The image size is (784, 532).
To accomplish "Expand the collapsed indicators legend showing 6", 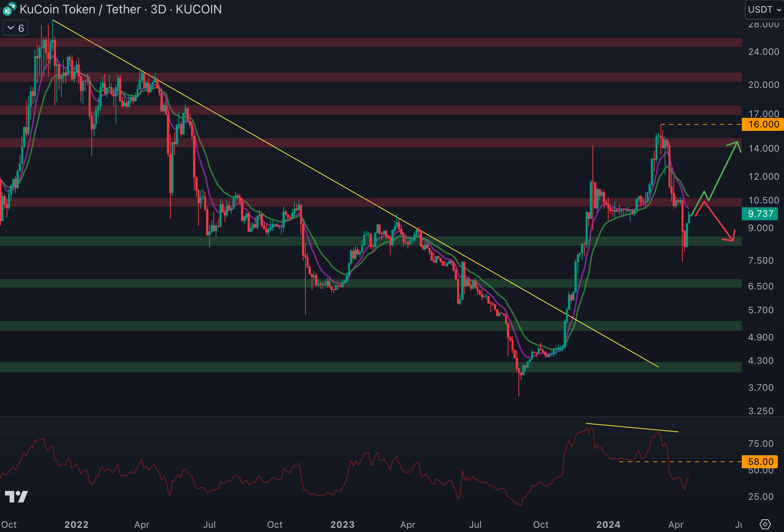I will coord(15,28).
